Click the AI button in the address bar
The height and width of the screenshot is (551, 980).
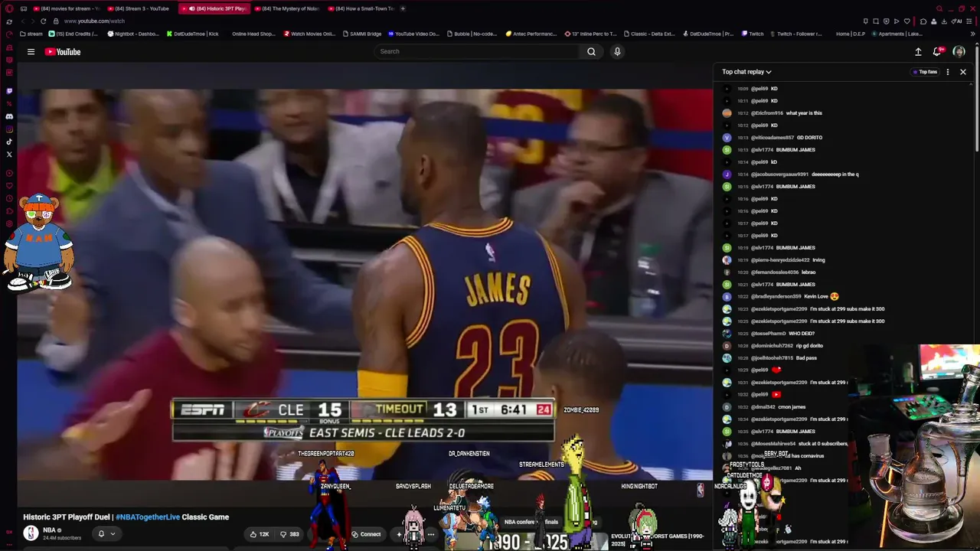coord(957,21)
